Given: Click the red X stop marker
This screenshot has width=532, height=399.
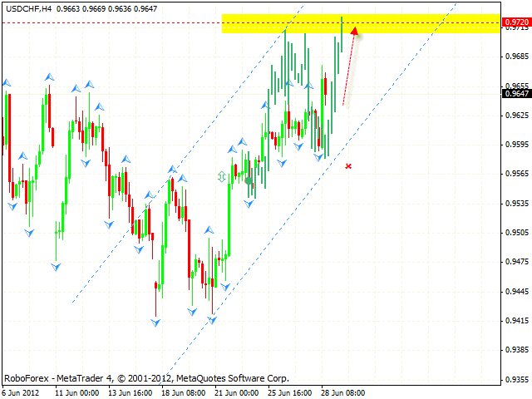Looking at the screenshot, I should pyautogui.click(x=348, y=166).
